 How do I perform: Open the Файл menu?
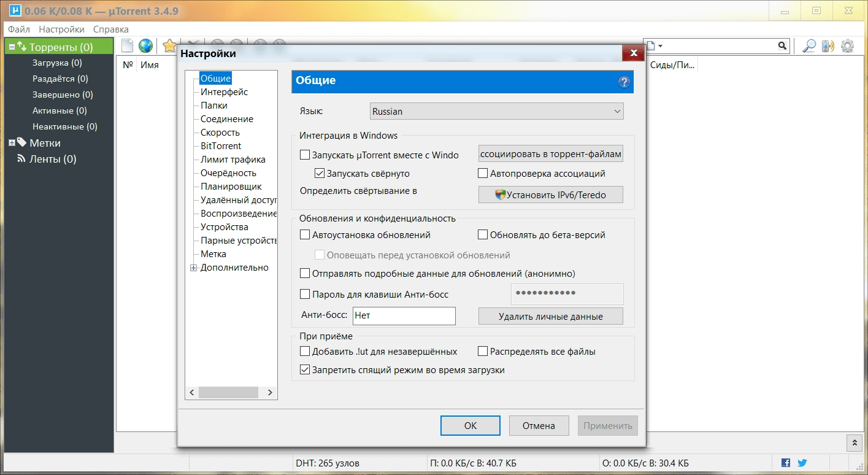[18, 29]
